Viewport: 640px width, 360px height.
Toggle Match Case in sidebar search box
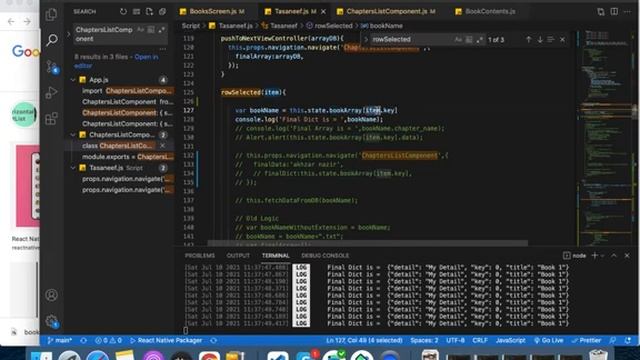pyautogui.click(x=141, y=30)
